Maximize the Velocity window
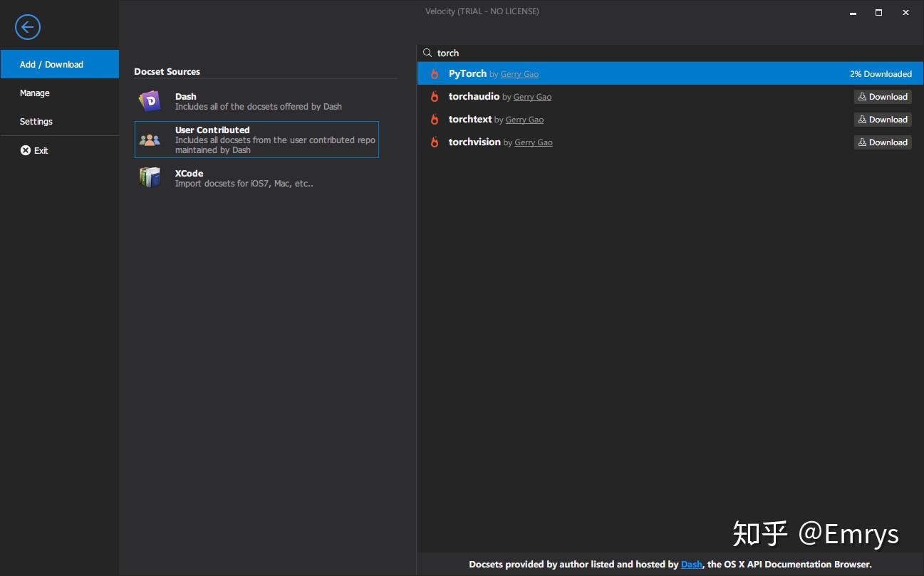This screenshot has height=576, width=924. (x=878, y=13)
